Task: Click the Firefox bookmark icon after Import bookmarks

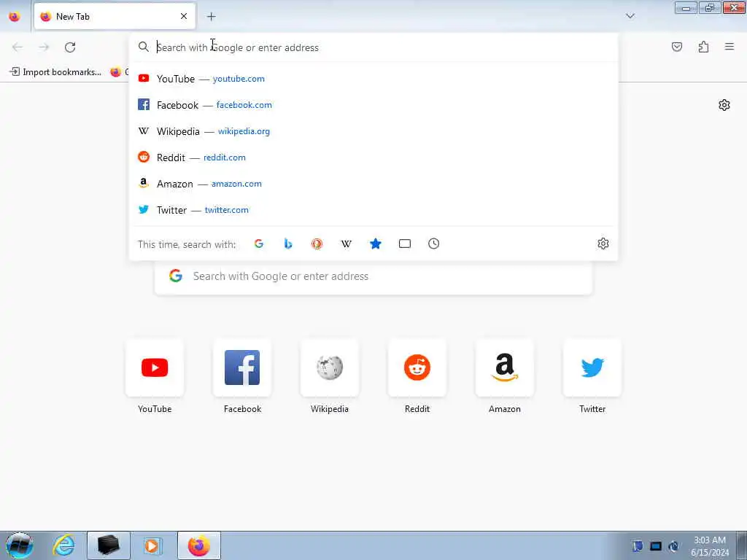Action: pos(116,72)
